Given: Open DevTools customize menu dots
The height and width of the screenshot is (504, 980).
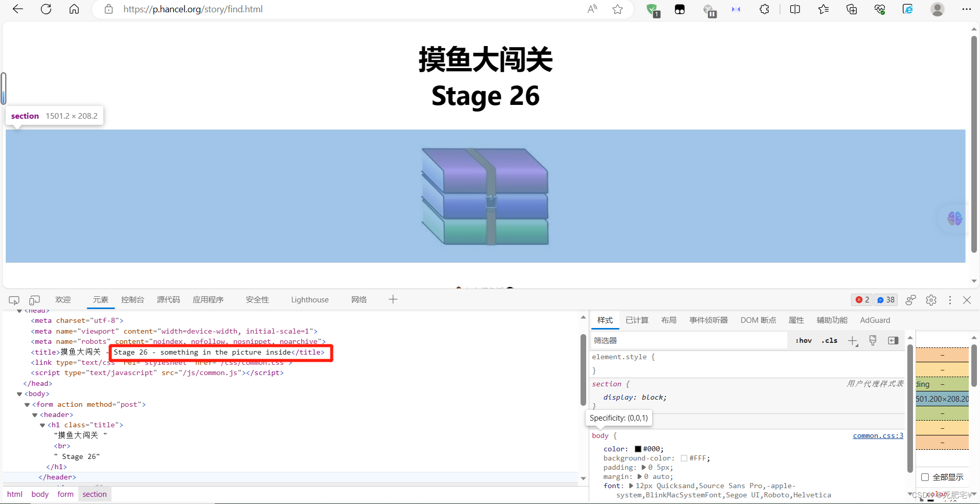Looking at the screenshot, I should tap(950, 300).
